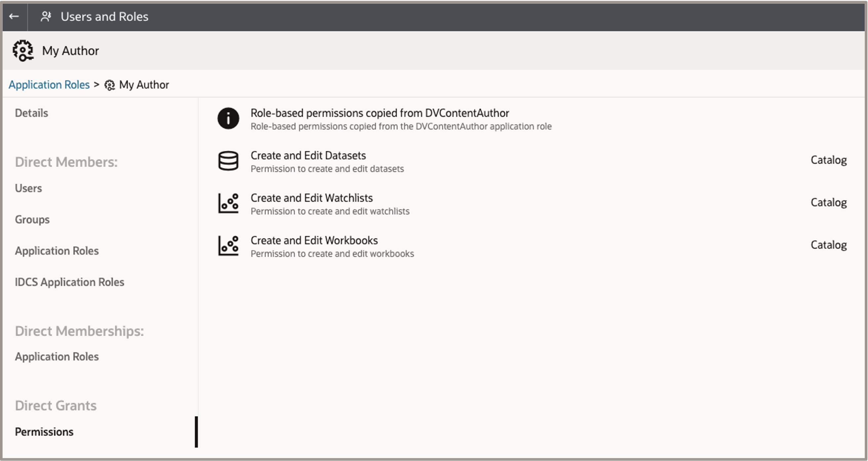
Task: Click the breadcrumb gear icon beside My Author
Action: [x=109, y=85]
